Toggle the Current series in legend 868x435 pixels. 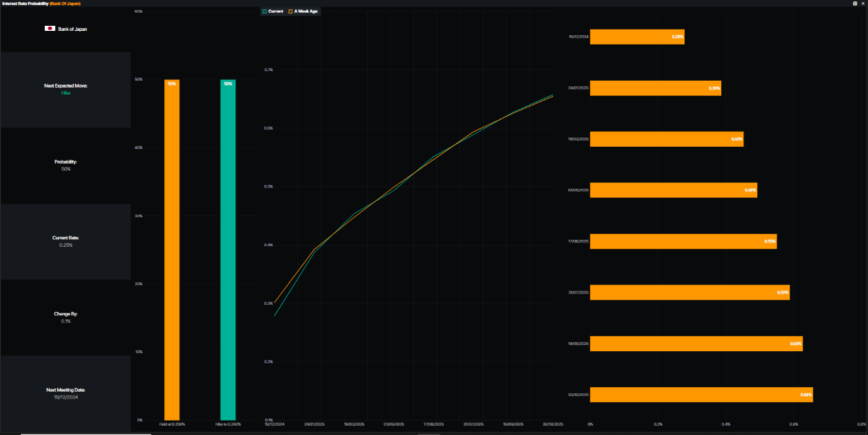(x=273, y=11)
